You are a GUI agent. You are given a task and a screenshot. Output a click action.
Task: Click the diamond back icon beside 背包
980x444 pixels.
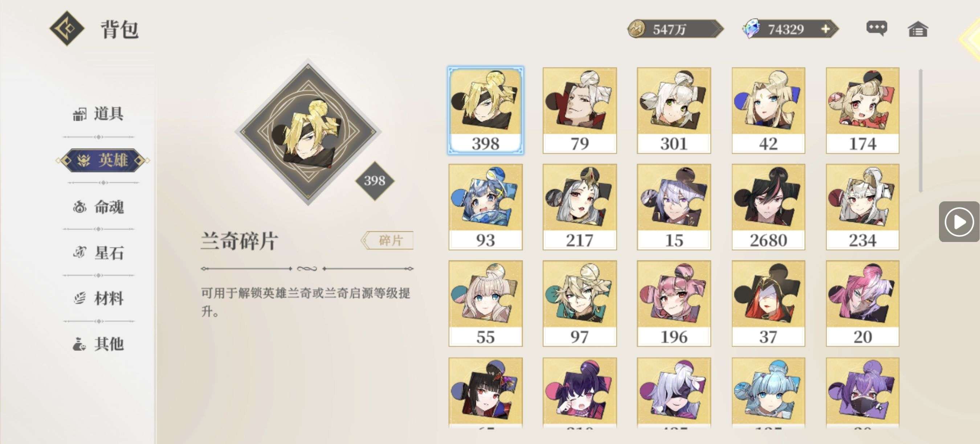[67, 29]
